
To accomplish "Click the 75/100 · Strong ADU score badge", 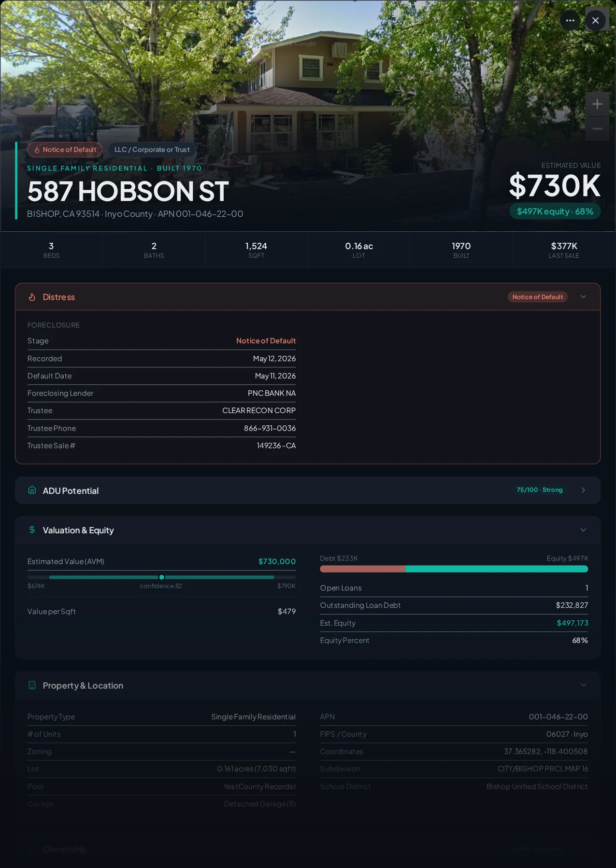I will pyautogui.click(x=539, y=490).
